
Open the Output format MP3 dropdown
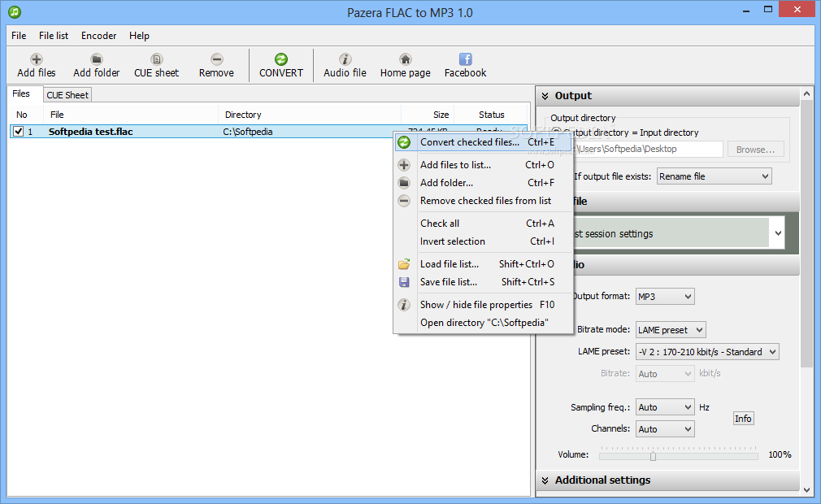[665, 297]
